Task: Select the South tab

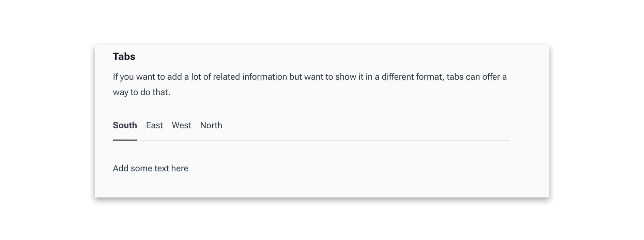Action: (125, 125)
